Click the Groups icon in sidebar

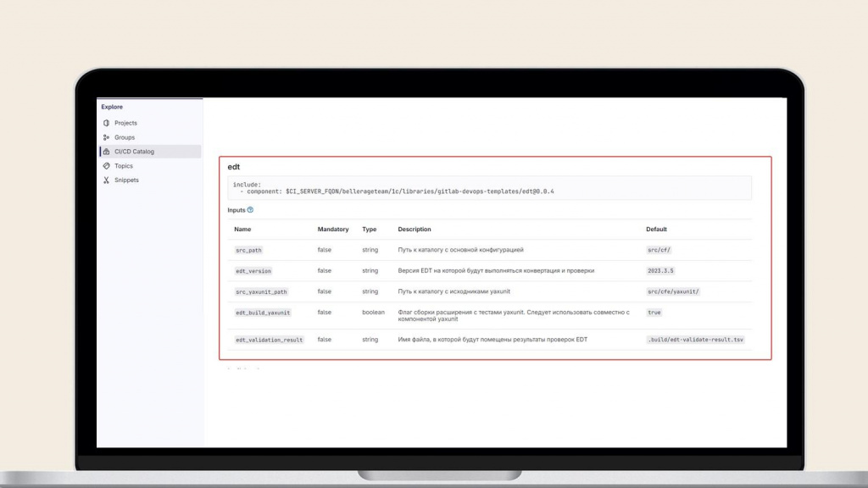click(106, 137)
